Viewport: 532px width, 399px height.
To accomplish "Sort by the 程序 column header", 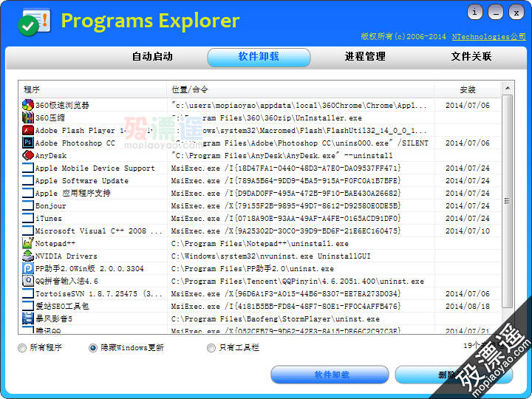I will 92,89.
